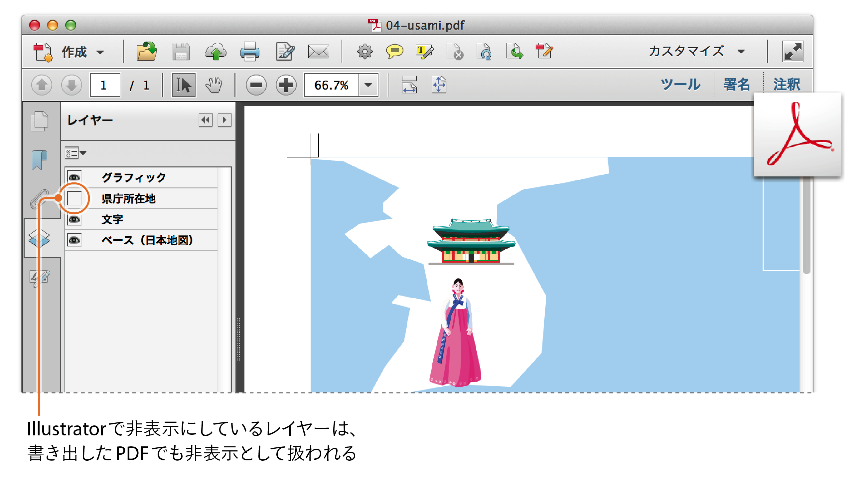The image size is (868, 480).
Task: Click the green zoom window button
Action: pos(71,25)
